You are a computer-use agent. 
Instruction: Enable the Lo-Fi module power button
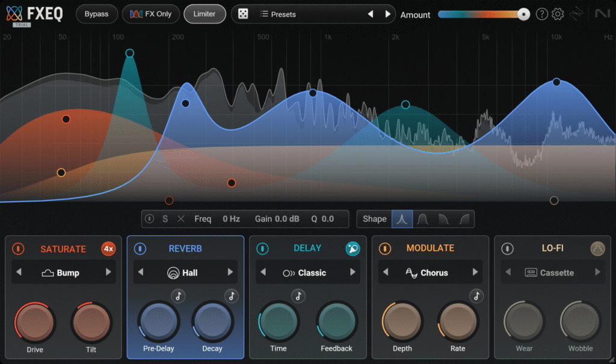coord(508,248)
